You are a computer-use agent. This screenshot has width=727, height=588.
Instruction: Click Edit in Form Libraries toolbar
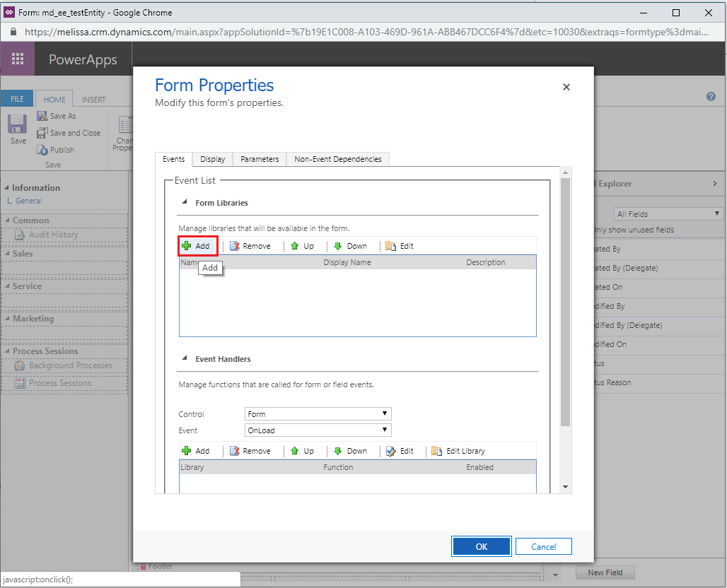(400, 246)
